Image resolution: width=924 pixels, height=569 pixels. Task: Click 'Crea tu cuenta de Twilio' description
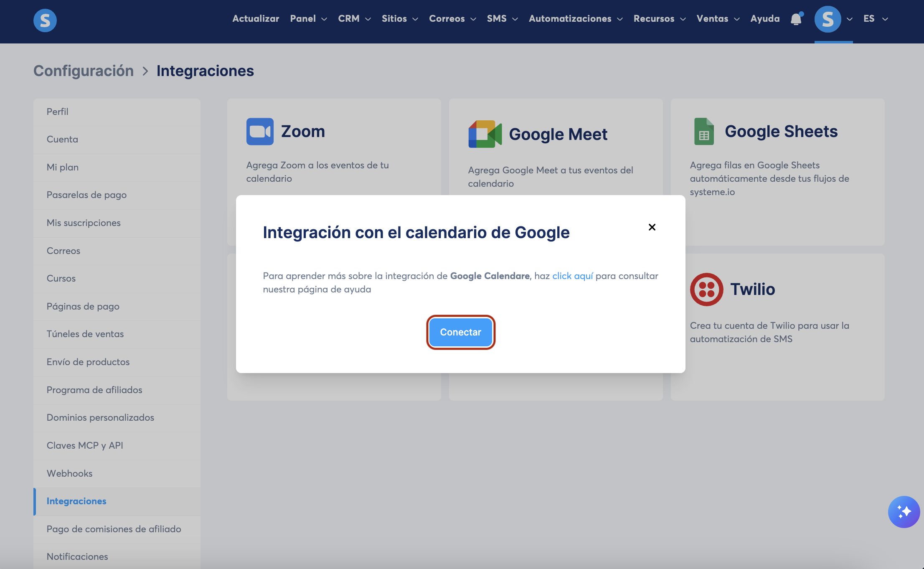pos(769,332)
